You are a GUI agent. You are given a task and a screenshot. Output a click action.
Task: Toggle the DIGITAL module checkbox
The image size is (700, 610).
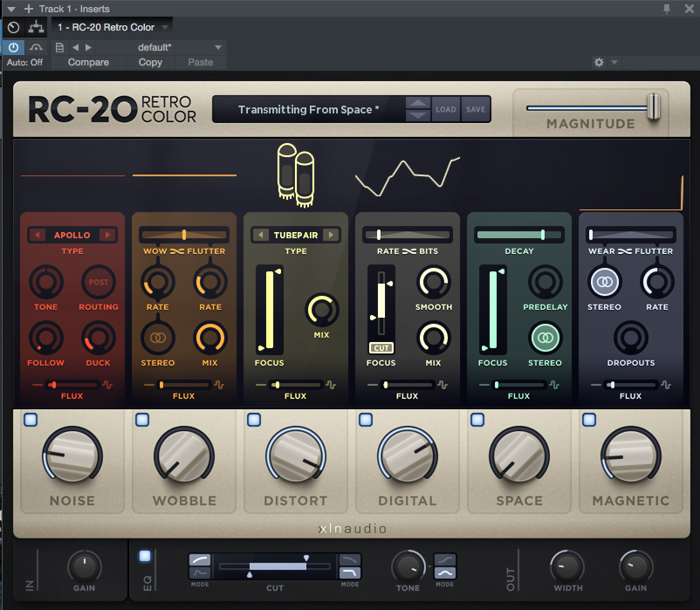coord(366,420)
